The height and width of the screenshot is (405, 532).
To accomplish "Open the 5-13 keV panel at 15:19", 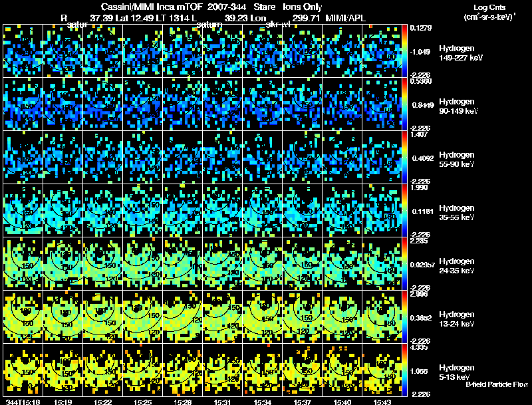I will 63,370.
